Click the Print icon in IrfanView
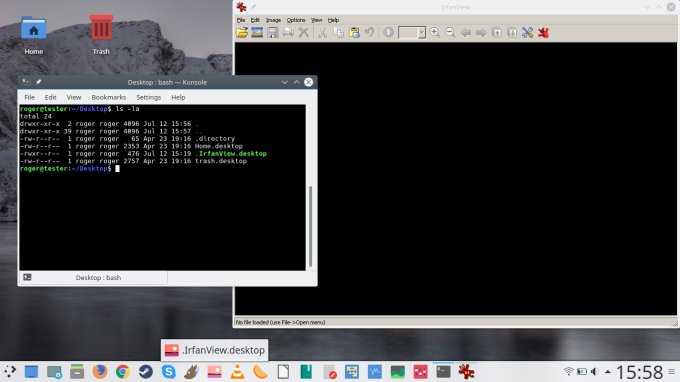This screenshot has width=680, height=382. (x=288, y=33)
